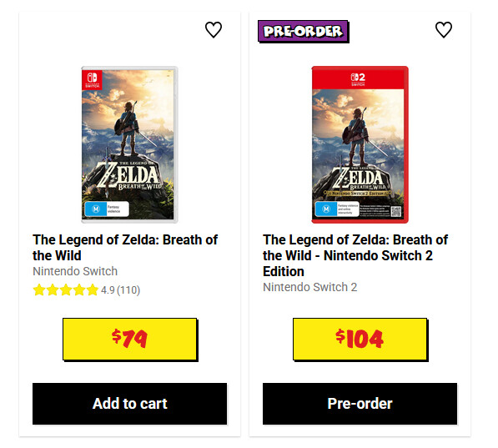Screen dimensions: 498x448
Task: Click the purple PRE-ORDER badge
Action: [x=304, y=32]
